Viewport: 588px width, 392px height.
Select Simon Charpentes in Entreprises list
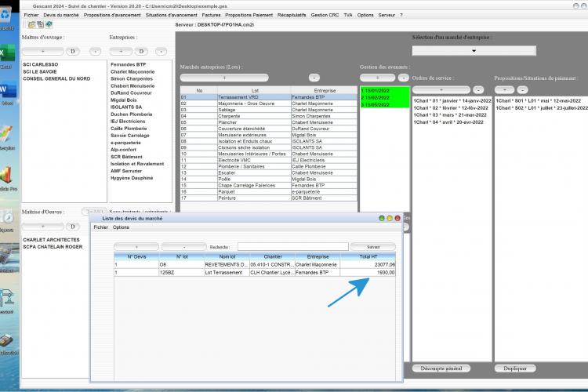[132, 78]
